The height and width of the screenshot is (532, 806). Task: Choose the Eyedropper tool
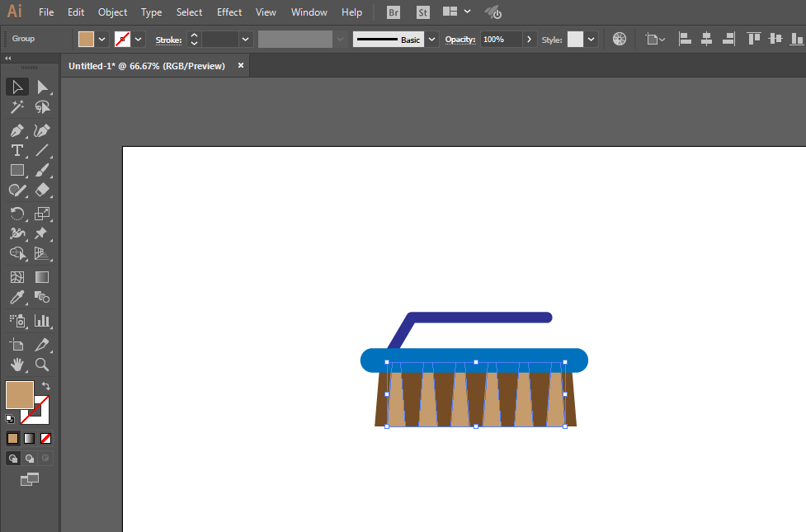[16, 298]
